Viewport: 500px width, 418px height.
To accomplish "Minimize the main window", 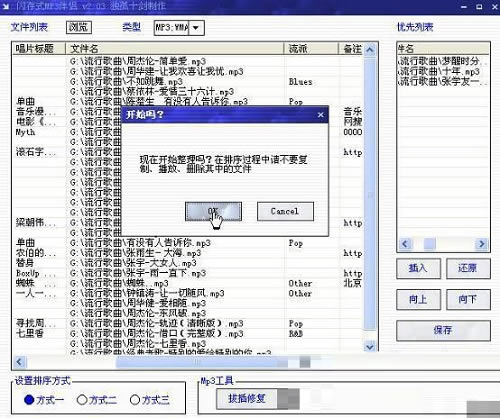I will pyautogui.click(x=464, y=7).
